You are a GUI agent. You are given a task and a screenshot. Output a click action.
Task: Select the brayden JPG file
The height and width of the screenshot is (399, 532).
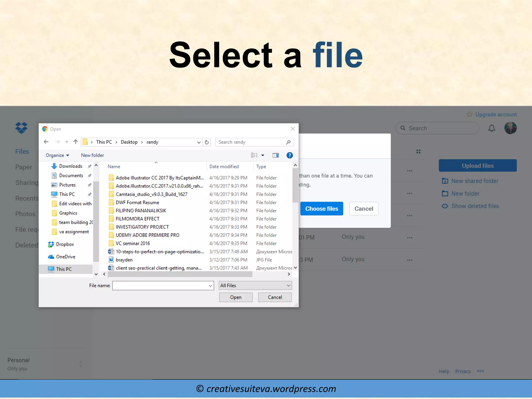click(x=124, y=260)
